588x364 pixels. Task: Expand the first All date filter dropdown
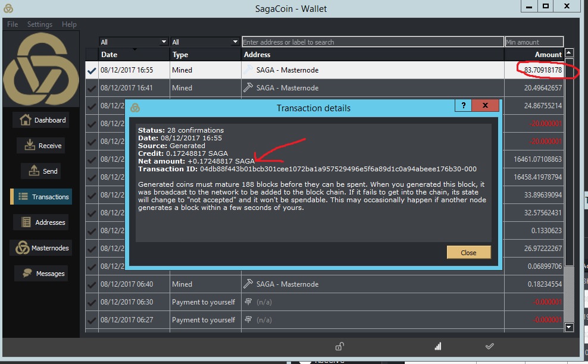[133, 42]
